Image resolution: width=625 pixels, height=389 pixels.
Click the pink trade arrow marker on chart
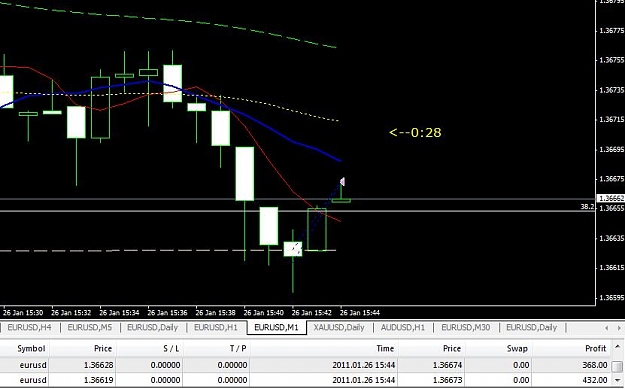tap(342, 182)
